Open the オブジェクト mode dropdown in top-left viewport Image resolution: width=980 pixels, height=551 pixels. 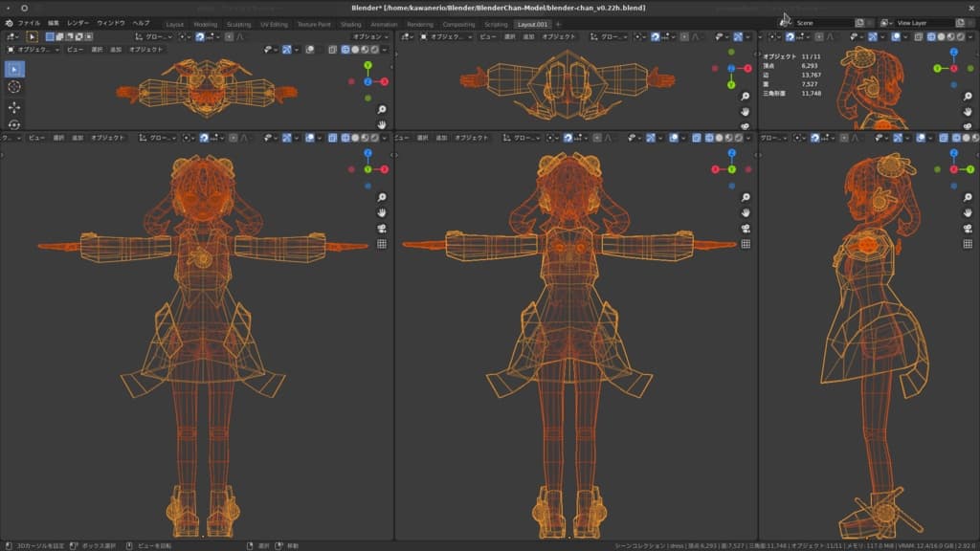[34, 49]
